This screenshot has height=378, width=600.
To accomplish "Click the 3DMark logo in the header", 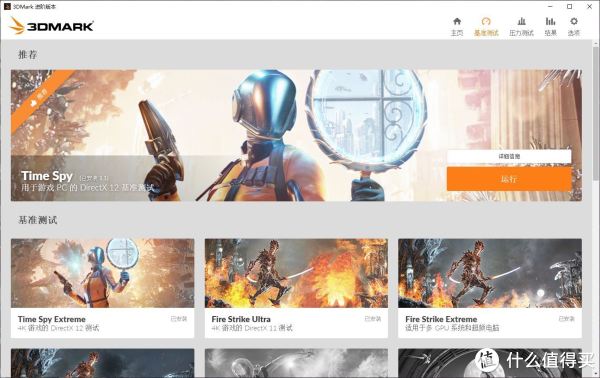I will coord(51,26).
